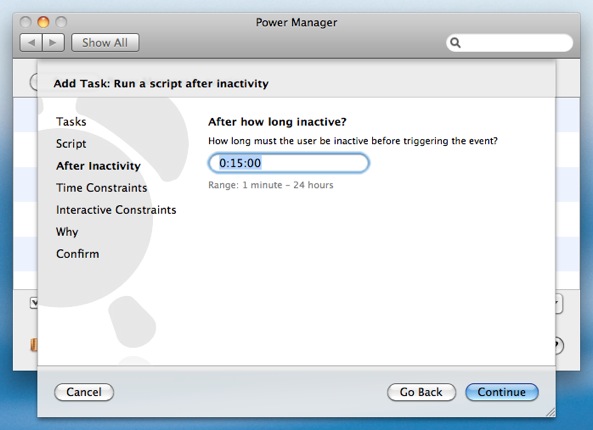Click the Continue button
Image resolution: width=593 pixels, height=430 pixels.
click(502, 392)
